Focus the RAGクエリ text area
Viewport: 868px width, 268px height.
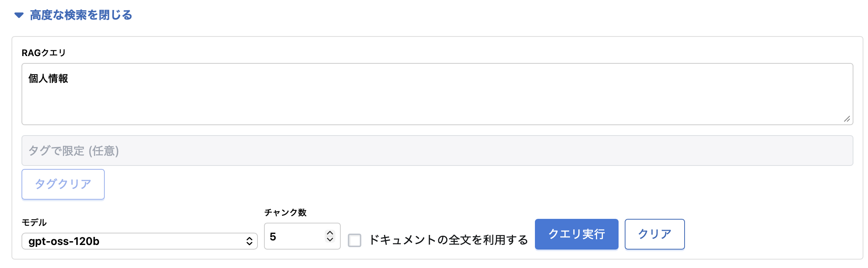coord(437,100)
